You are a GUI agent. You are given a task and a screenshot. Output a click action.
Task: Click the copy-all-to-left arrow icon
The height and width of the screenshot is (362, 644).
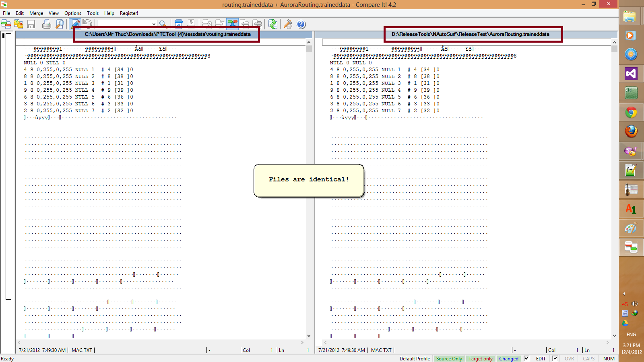[257, 24]
